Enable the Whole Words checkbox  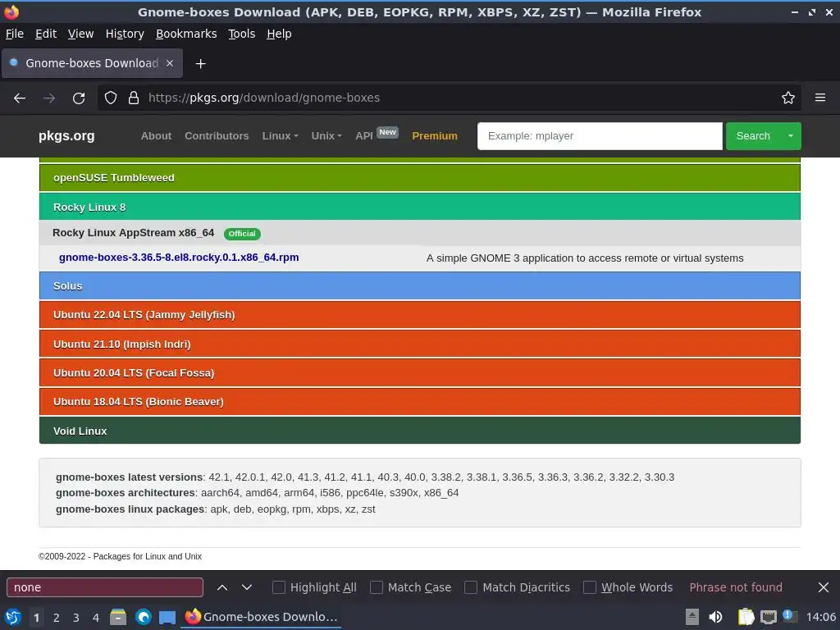click(x=590, y=587)
